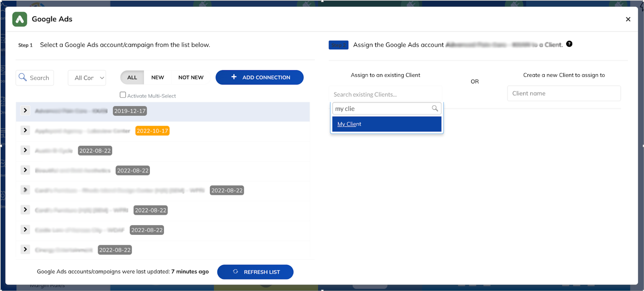Click the REFRESH LIST button
The image size is (644, 291).
pos(255,272)
